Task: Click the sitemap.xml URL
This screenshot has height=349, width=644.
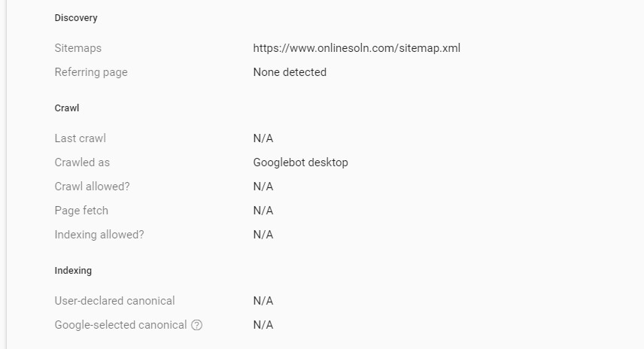Action: click(x=357, y=48)
